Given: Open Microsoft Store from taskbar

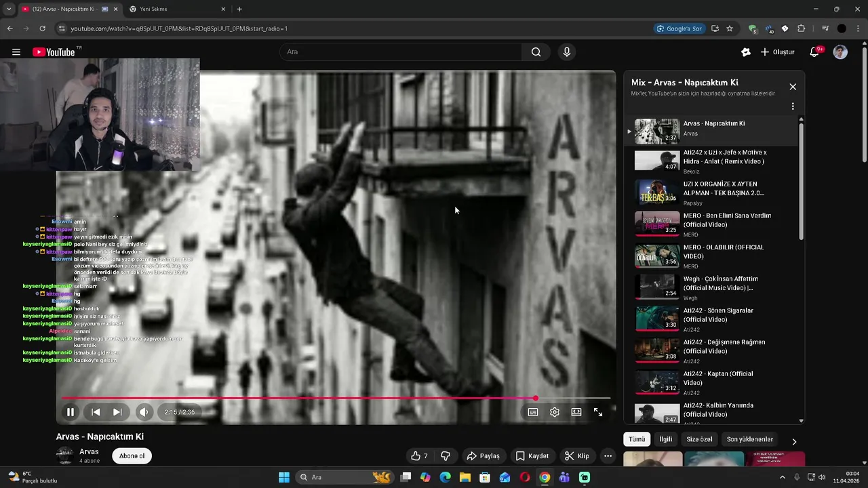Looking at the screenshot, I should tap(485, 477).
